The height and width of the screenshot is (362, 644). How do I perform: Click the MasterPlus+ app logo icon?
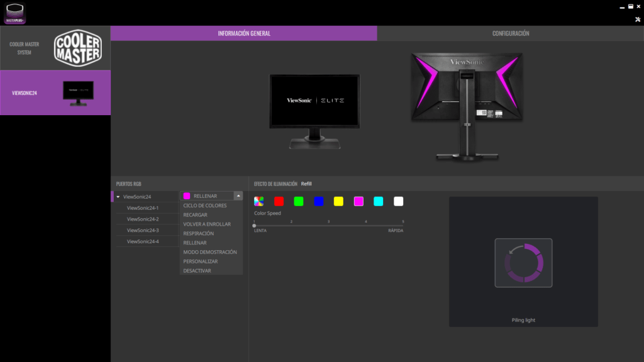click(15, 13)
